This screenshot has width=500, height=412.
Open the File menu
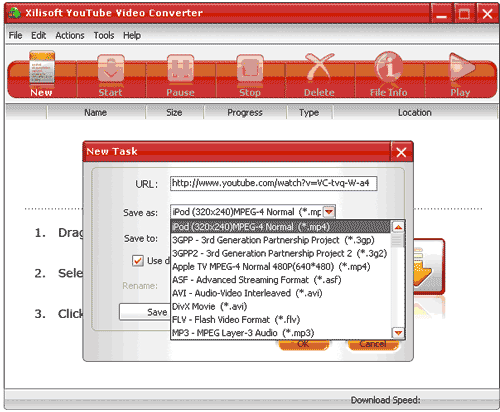click(x=15, y=35)
